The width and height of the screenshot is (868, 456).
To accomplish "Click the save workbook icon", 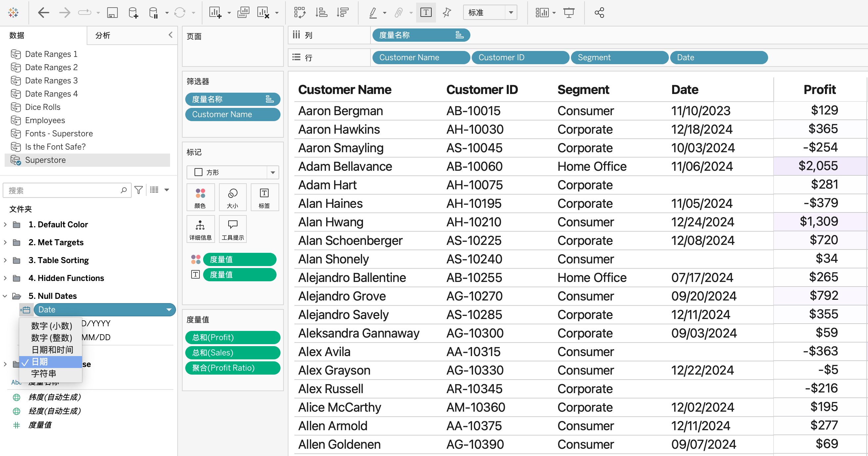I will (x=112, y=13).
